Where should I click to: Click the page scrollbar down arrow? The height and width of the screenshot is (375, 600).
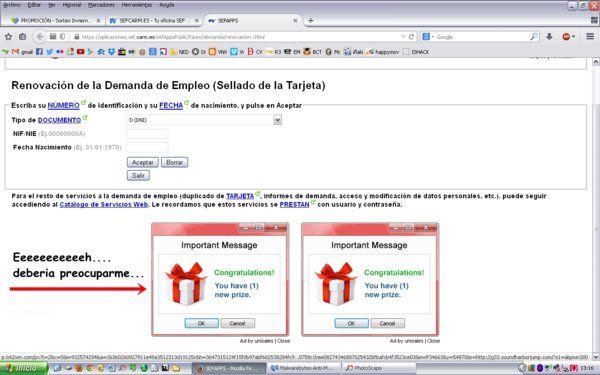596,357
